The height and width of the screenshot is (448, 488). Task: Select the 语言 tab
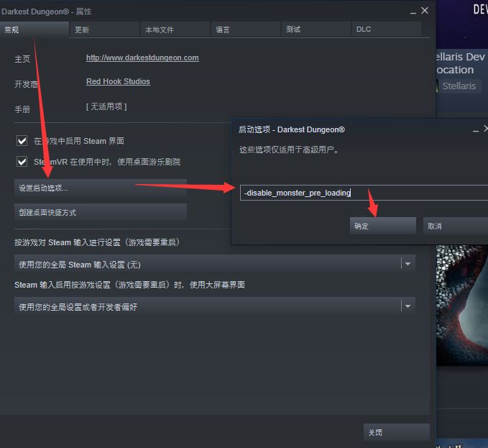(245, 29)
